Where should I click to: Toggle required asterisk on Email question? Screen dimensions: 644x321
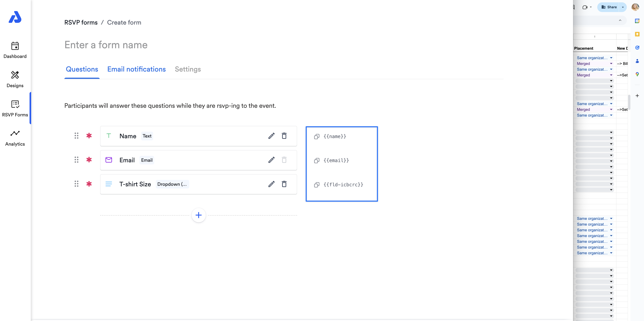89,160
